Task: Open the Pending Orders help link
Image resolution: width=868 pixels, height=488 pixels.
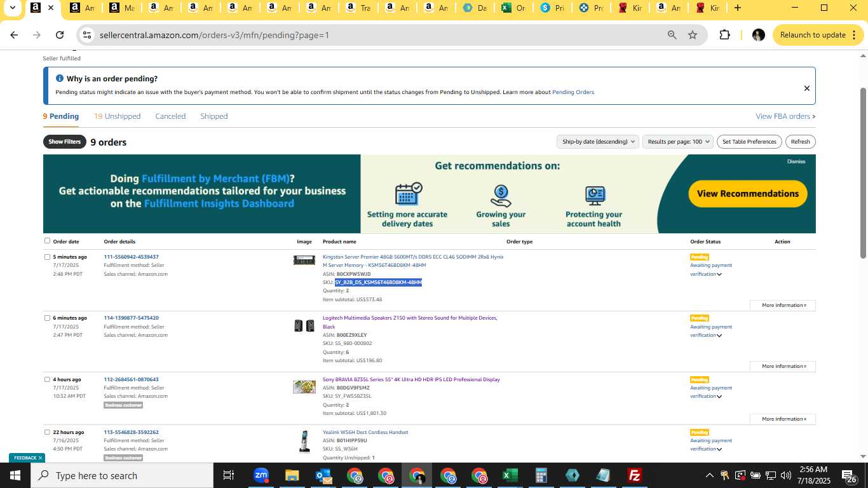Action: click(x=573, y=92)
